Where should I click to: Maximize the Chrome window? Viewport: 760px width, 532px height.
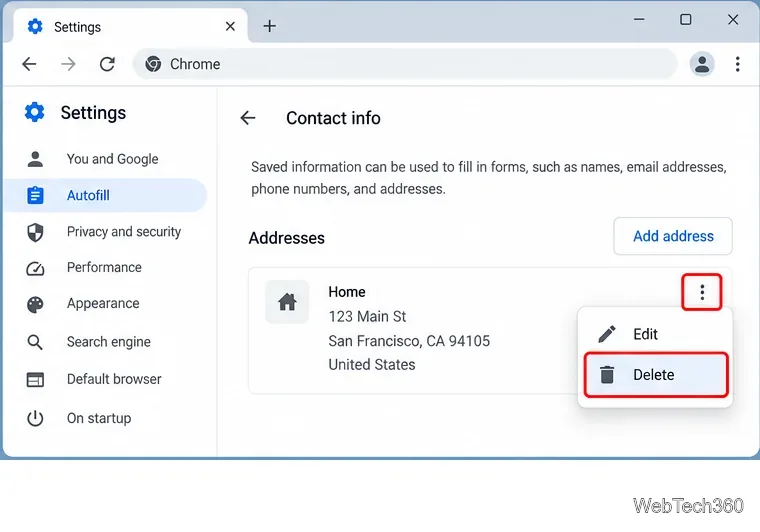685,19
